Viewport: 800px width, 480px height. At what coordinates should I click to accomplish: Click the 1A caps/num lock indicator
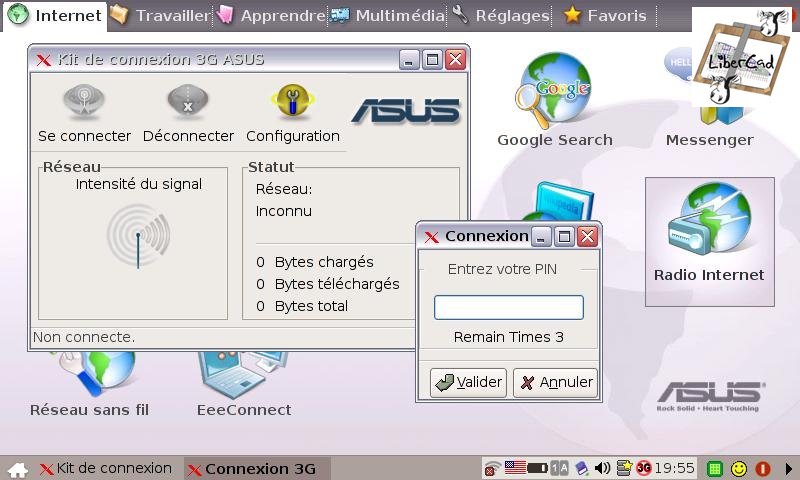560,468
